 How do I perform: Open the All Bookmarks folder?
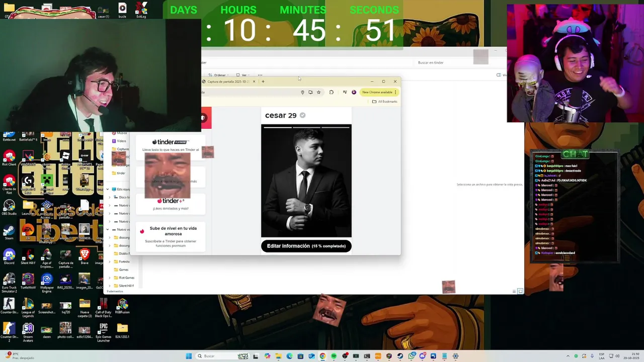pos(385,102)
